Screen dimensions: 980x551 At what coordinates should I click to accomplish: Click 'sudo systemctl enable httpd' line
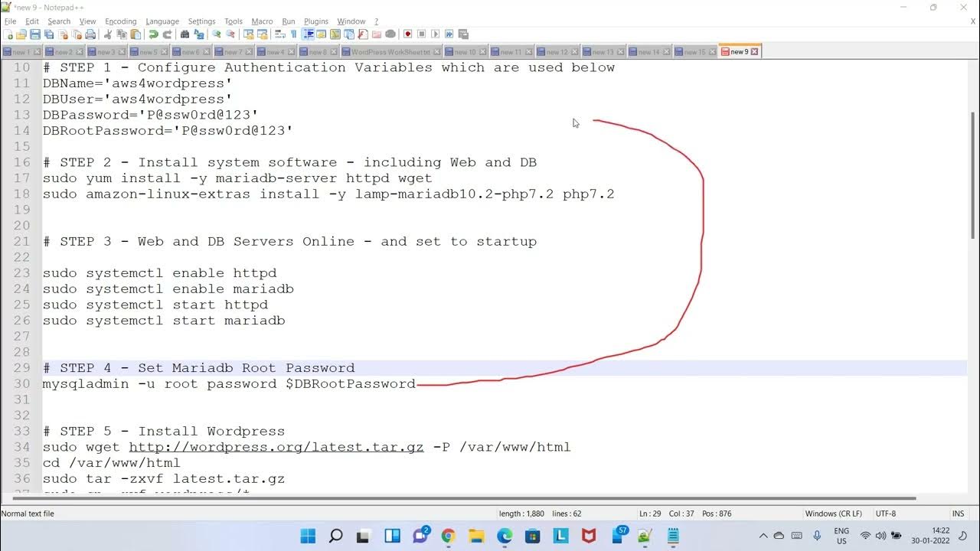pyautogui.click(x=159, y=273)
